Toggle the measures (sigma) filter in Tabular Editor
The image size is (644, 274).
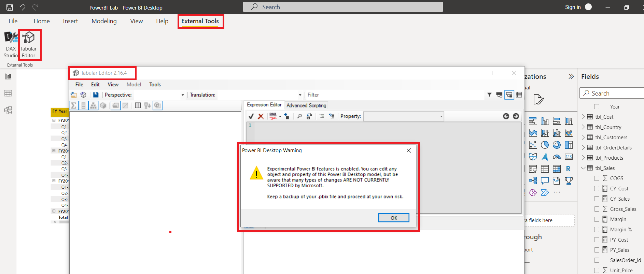tap(73, 105)
